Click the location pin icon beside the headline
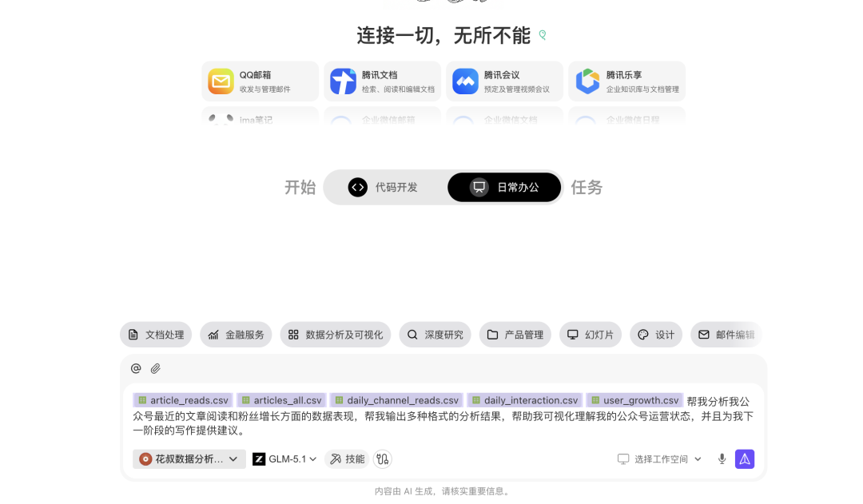This screenshot has height=504, width=863. coord(542,35)
